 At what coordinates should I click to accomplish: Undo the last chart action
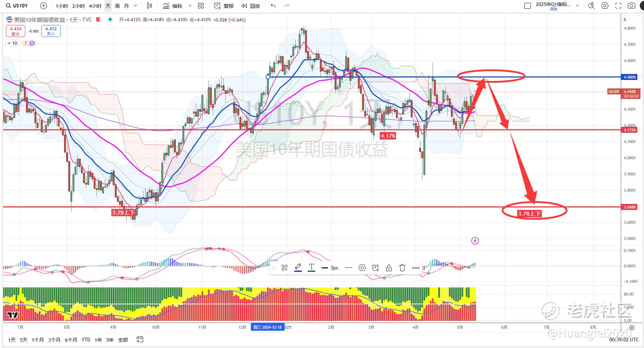point(273,6)
